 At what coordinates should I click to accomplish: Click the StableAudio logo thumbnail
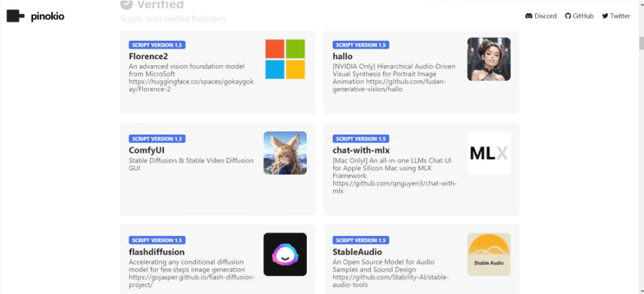pos(489,255)
